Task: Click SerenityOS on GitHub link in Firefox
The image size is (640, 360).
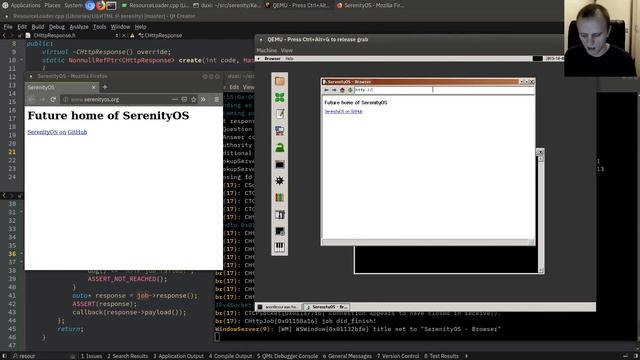Action: (x=57, y=132)
